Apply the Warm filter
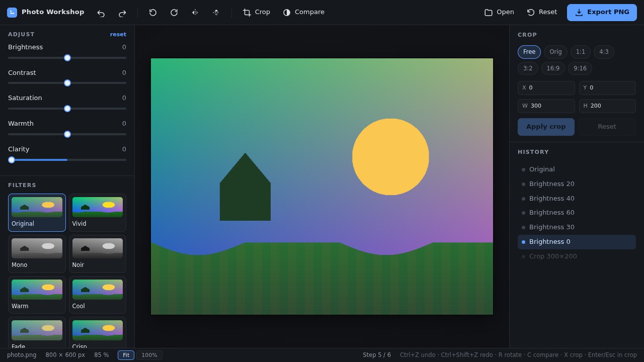 [x=37, y=295]
